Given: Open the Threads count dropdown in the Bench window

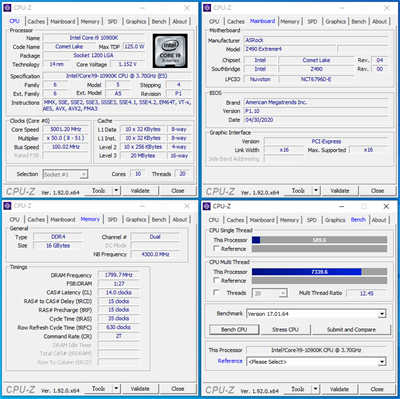Looking at the screenshot, I should pos(283,293).
